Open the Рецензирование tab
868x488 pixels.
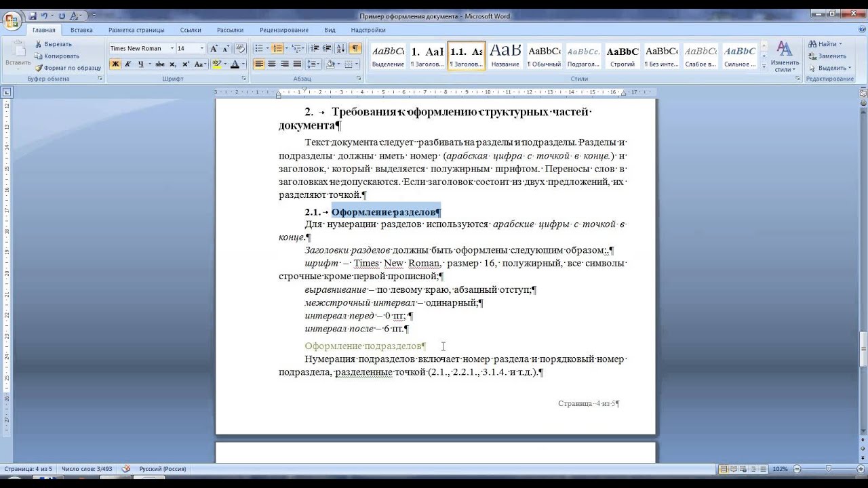[x=284, y=30]
